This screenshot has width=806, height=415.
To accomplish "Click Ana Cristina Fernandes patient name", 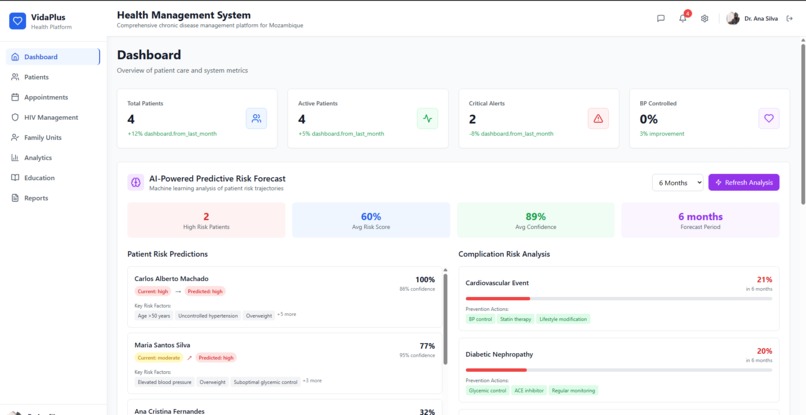I will (170, 411).
